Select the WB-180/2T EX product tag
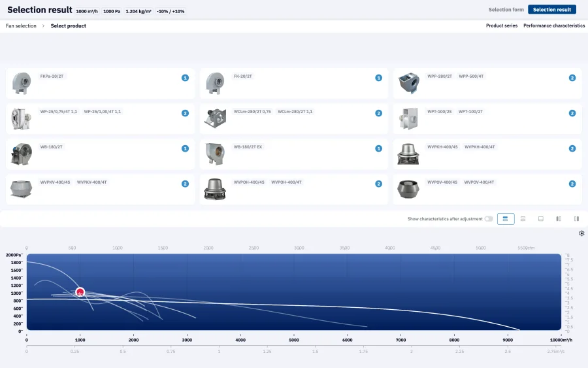The width and height of the screenshot is (588, 368). click(248, 146)
